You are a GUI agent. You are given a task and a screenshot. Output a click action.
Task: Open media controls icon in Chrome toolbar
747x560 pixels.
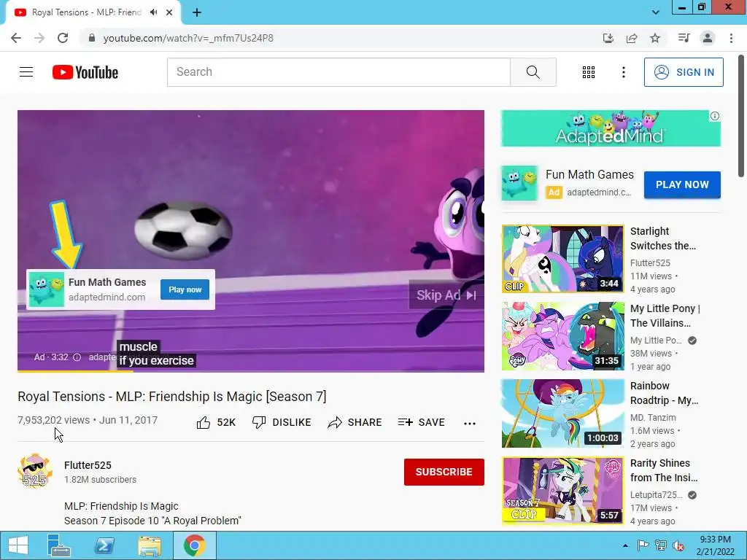[x=684, y=38]
